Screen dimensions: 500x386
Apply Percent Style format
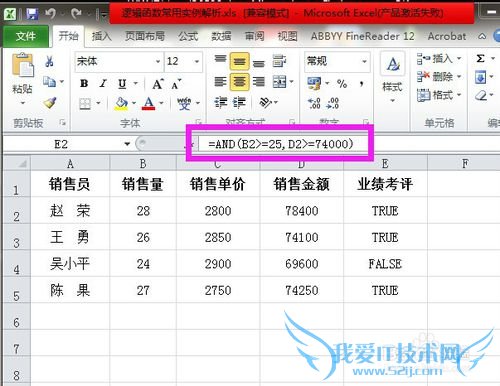[342, 84]
